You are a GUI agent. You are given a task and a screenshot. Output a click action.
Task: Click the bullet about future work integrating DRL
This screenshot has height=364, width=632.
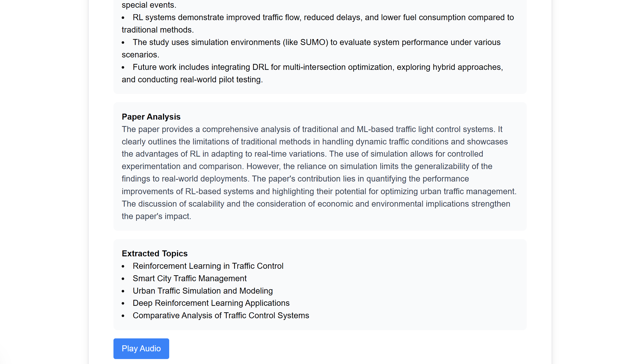click(x=312, y=73)
